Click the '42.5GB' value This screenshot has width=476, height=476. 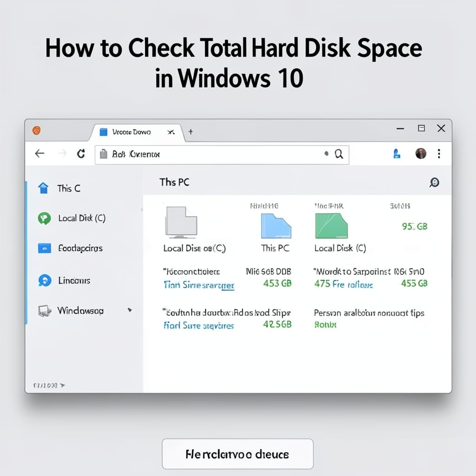(277, 324)
